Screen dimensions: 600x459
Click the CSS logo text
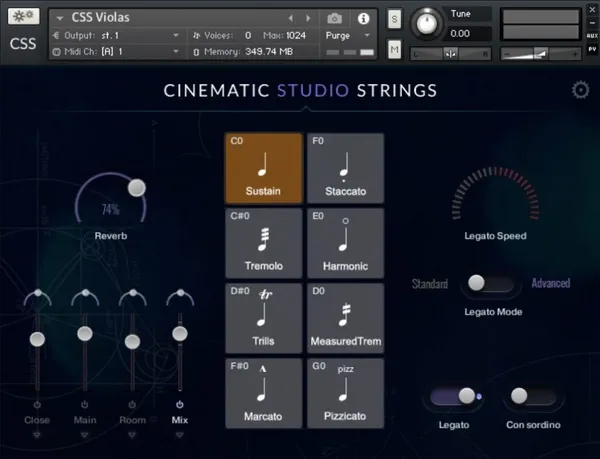point(23,44)
